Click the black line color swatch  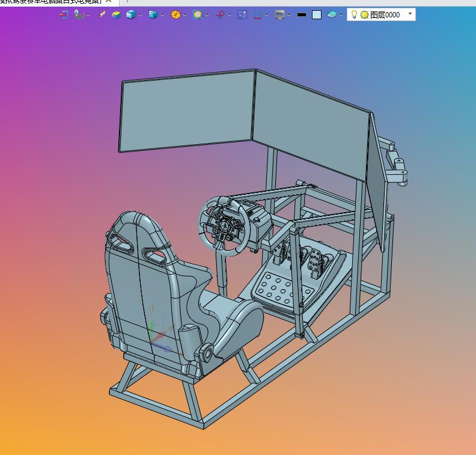coord(302,14)
